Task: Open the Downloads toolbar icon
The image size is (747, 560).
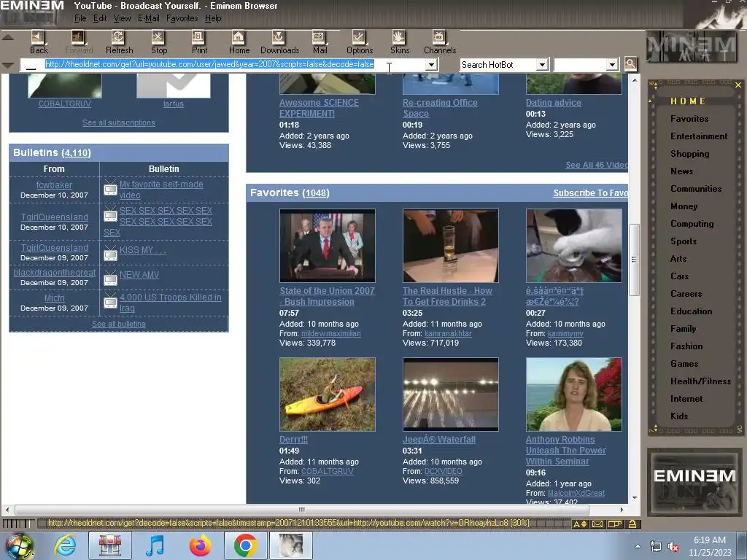Action: click(279, 37)
